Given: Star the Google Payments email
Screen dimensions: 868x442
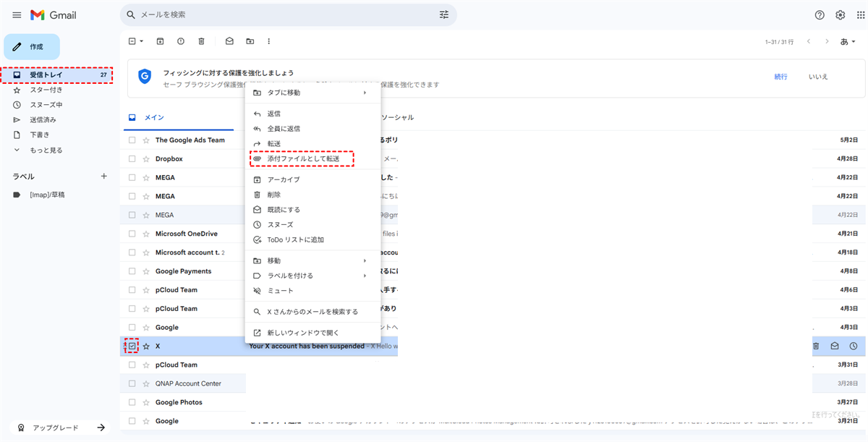Looking at the screenshot, I should [x=145, y=271].
